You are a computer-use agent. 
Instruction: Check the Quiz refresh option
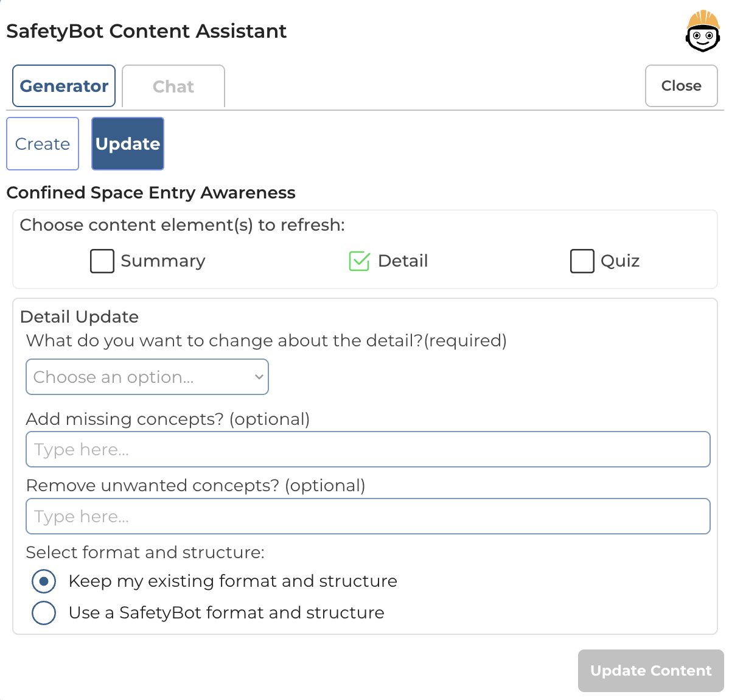582,261
